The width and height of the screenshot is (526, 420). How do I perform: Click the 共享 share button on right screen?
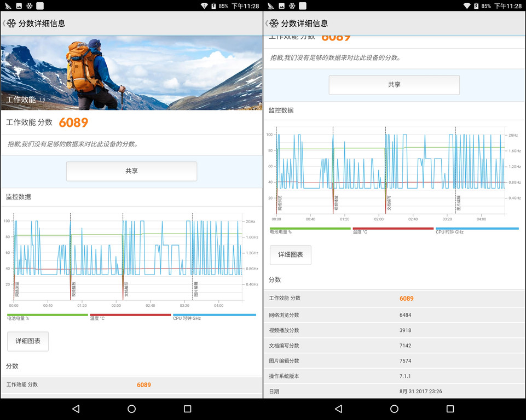coord(394,85)
